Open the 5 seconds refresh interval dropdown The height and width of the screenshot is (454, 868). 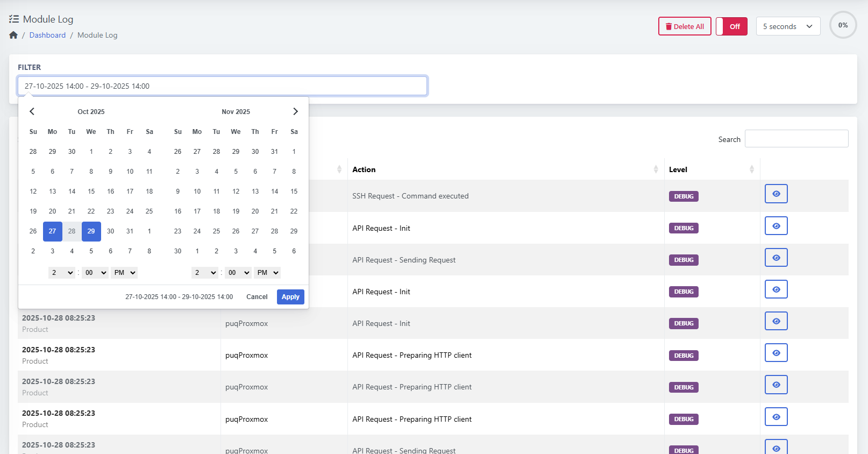coord(788,26)
